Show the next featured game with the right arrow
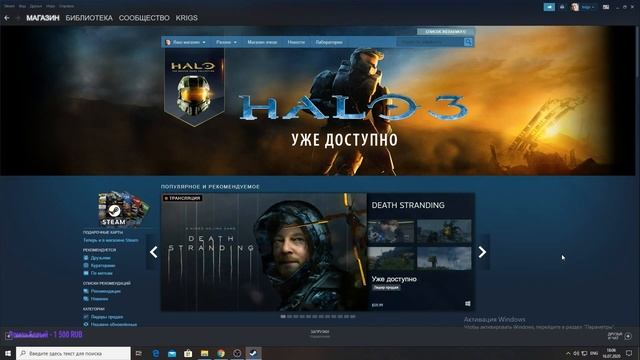Image resolution: width=640 pixels, height=360 pixels. [x=482, y=252]
